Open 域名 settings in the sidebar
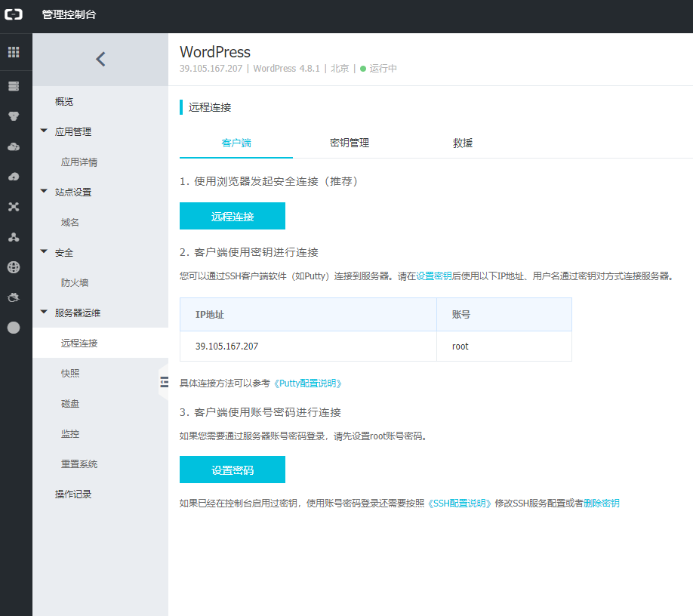The image size is (693, 616). coord(70,222)
